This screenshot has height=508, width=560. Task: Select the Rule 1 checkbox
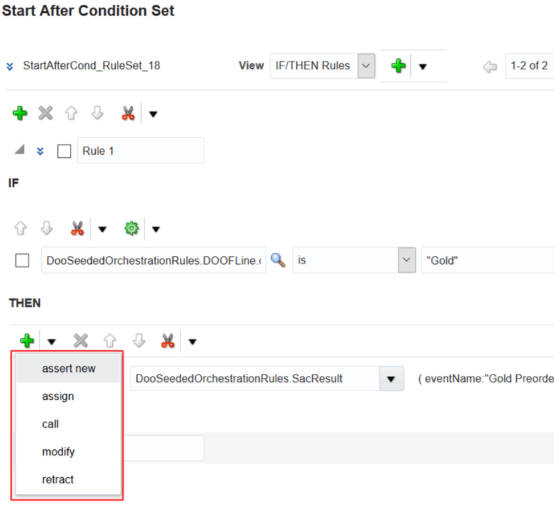[x=64, y=151]
